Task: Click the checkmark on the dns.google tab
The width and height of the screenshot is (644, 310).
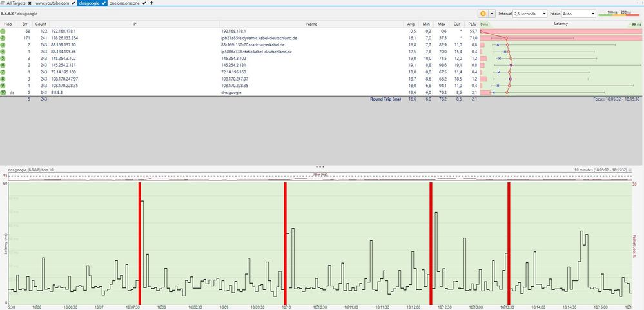Action: click(104, 3)
